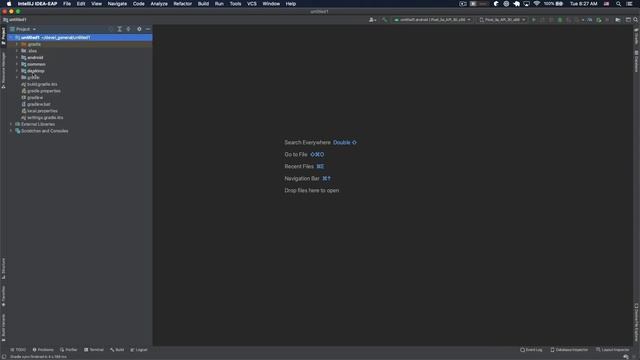Open the Build tool window

117,350
